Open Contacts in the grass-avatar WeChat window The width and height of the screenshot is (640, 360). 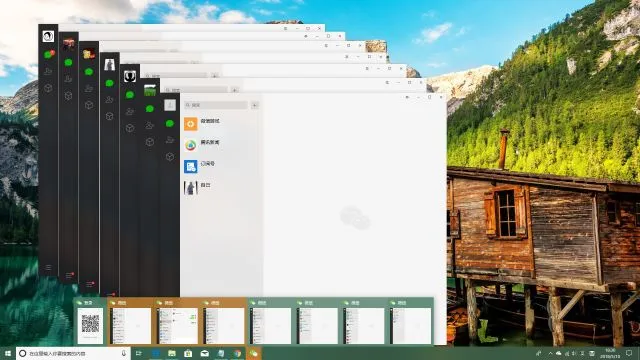pyautogui.click(x=150, y=125)
